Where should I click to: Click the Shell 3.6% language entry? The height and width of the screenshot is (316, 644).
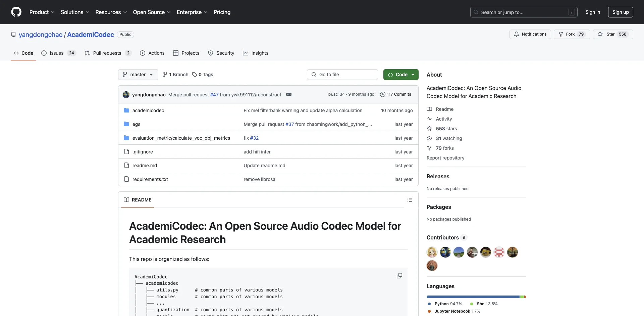[x=484, y=304]
